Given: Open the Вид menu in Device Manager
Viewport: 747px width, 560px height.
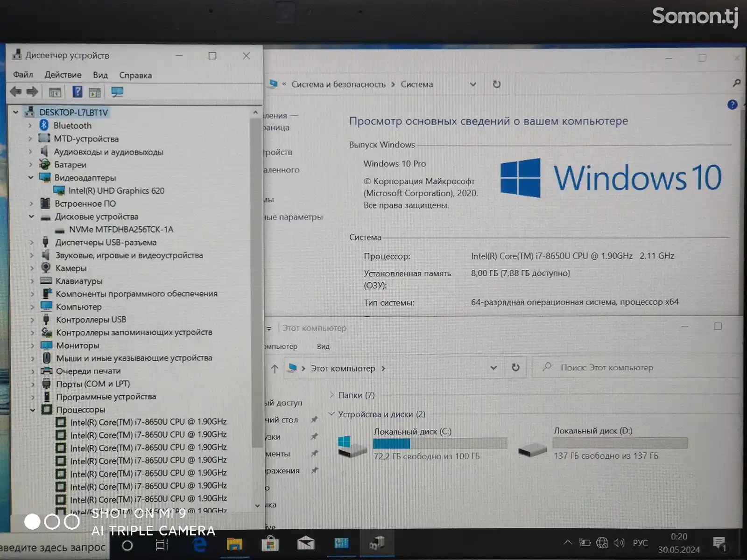Looking at the screenshot, I should point(100,75).
